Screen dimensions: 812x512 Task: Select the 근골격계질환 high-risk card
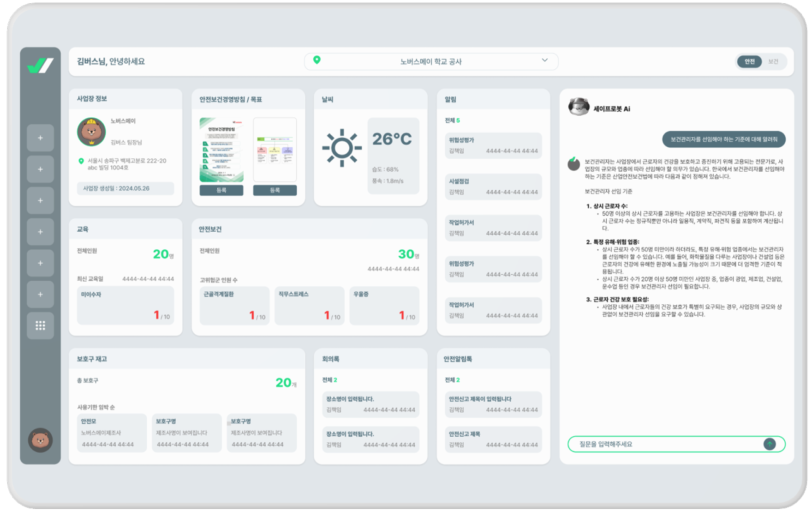234,305
